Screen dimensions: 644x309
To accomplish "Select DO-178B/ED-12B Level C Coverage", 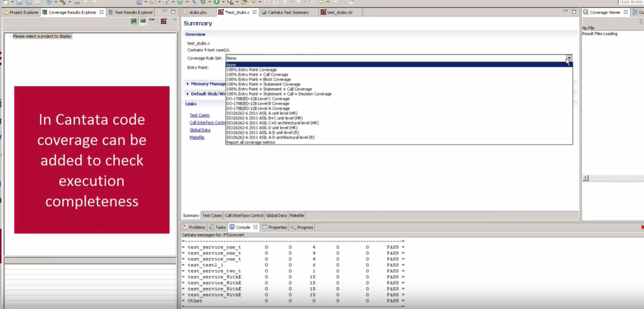I will (399, 99).
